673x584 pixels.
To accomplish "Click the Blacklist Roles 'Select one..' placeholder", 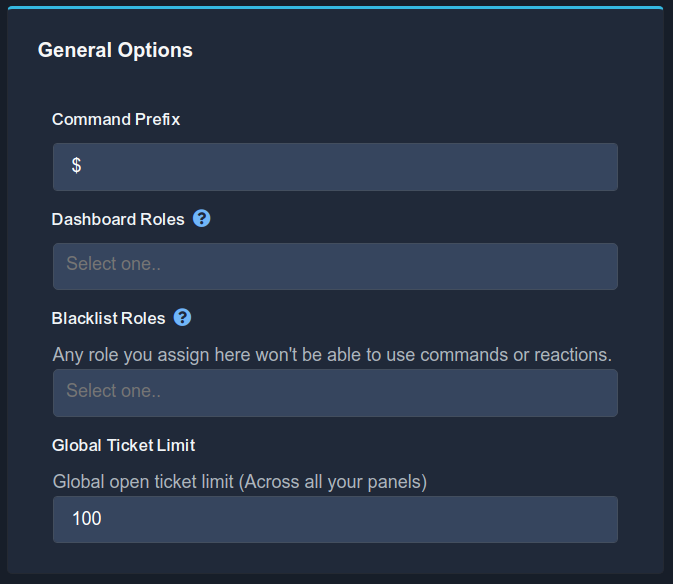I will [x=113, y=391].
